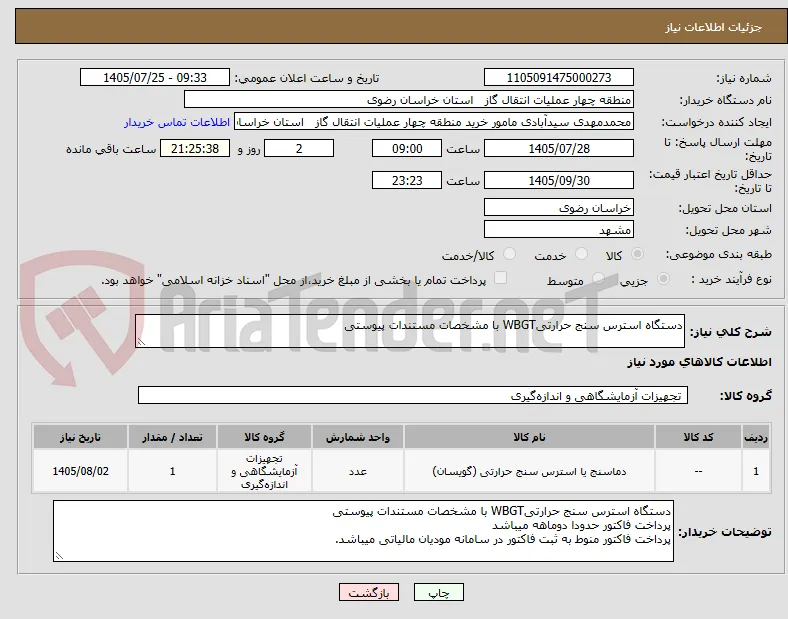
Task: Click the شماره نیاز label
Action: tap(744, 78)
